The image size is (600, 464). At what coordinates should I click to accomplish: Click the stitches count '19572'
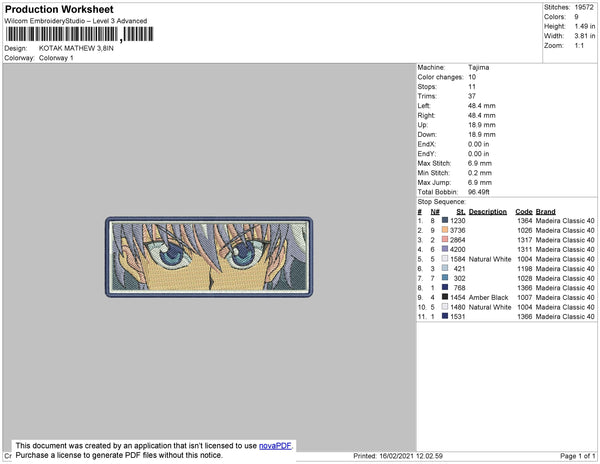click(x=584, y=7)
